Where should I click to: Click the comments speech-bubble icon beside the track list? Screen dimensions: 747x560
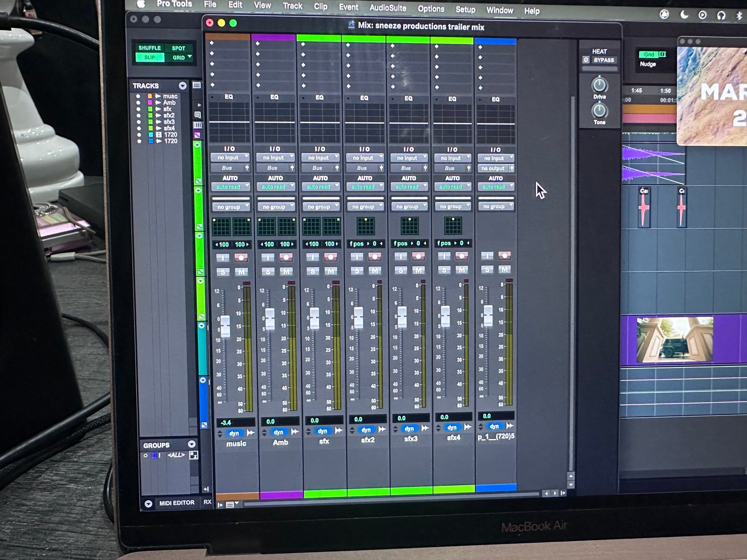pos(197,115)
